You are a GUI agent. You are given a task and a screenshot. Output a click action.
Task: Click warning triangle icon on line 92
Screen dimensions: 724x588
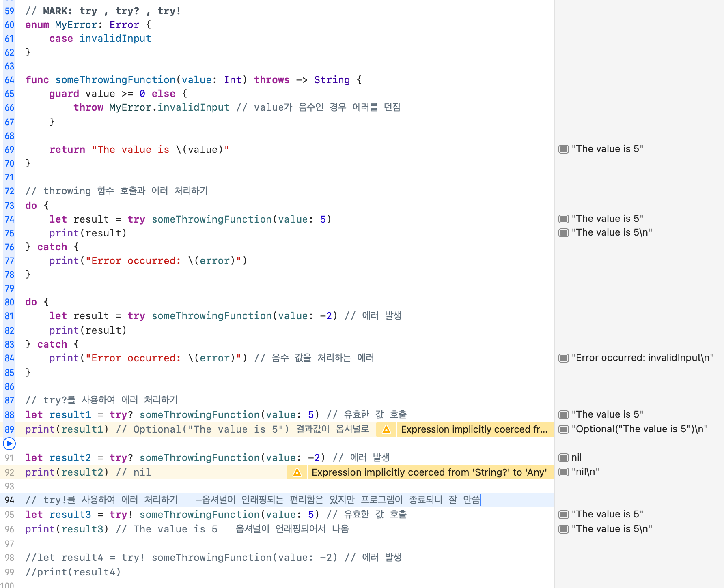297,472
